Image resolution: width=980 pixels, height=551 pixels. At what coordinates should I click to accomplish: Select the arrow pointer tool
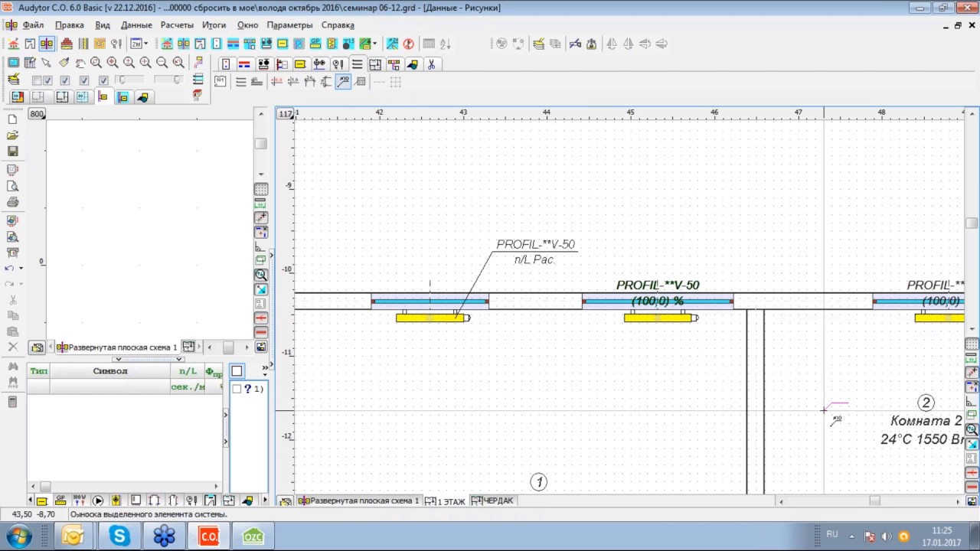tap(47, 63)
